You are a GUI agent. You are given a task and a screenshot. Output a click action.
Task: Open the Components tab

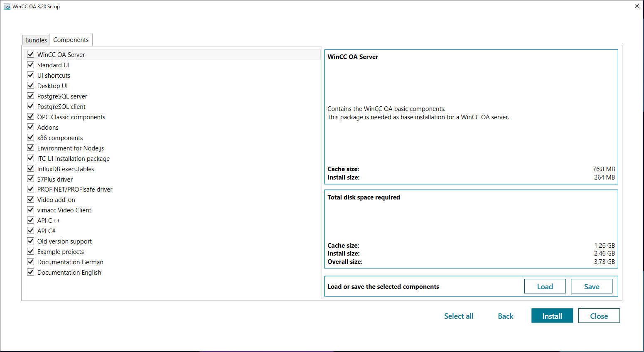[71, 40]
